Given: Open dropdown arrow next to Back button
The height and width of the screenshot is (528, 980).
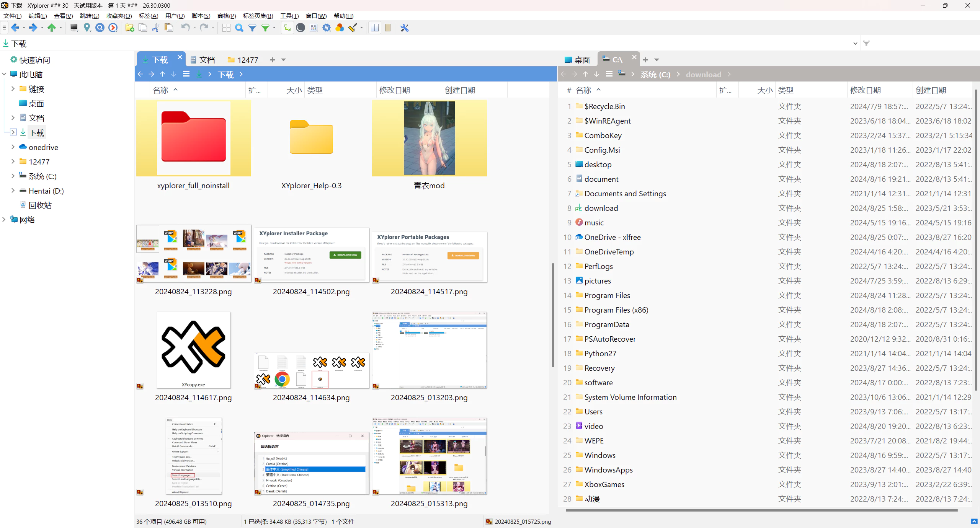Looking at the screenshot, I should [24, 28].
